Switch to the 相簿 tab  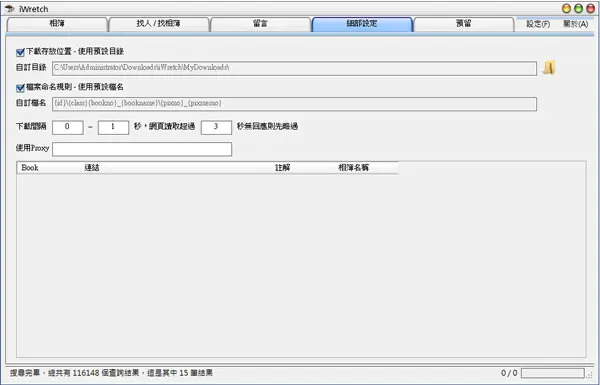[57, 24]
